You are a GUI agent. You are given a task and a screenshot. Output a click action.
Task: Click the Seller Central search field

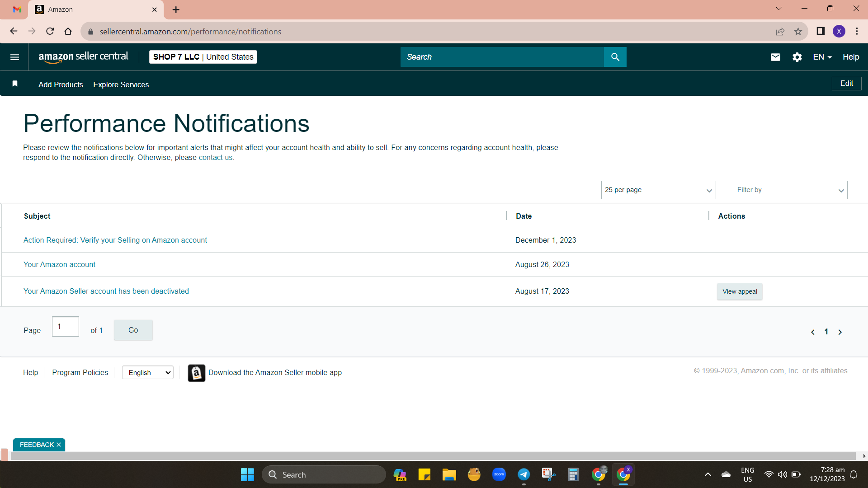click(502, 57)
